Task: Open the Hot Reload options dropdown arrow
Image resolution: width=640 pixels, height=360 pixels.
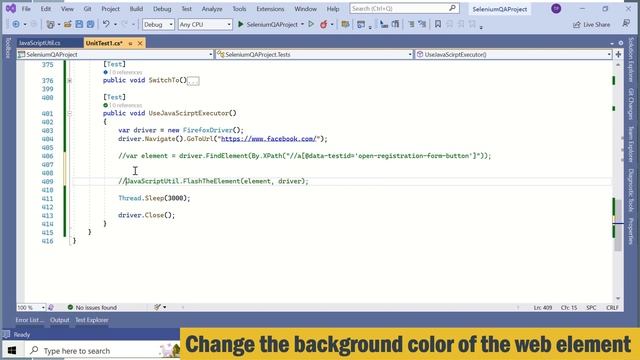Action: pos(332,24)
